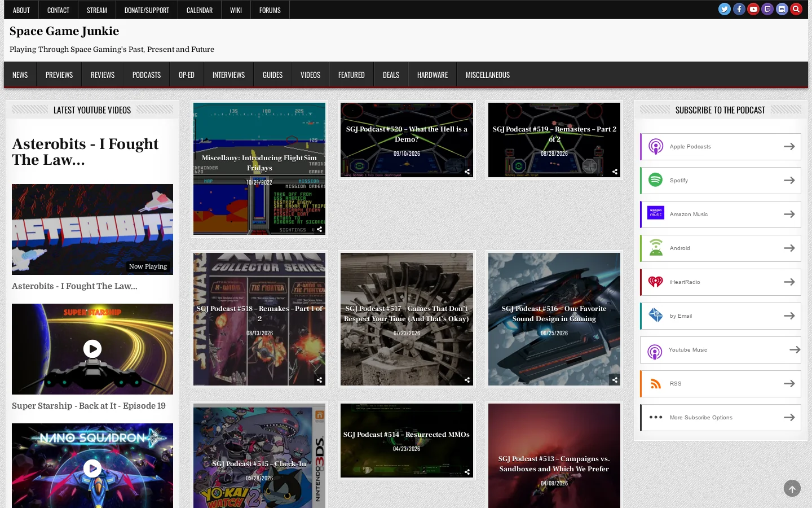Click the Android robot icon
812x508 pixels.
655,248
